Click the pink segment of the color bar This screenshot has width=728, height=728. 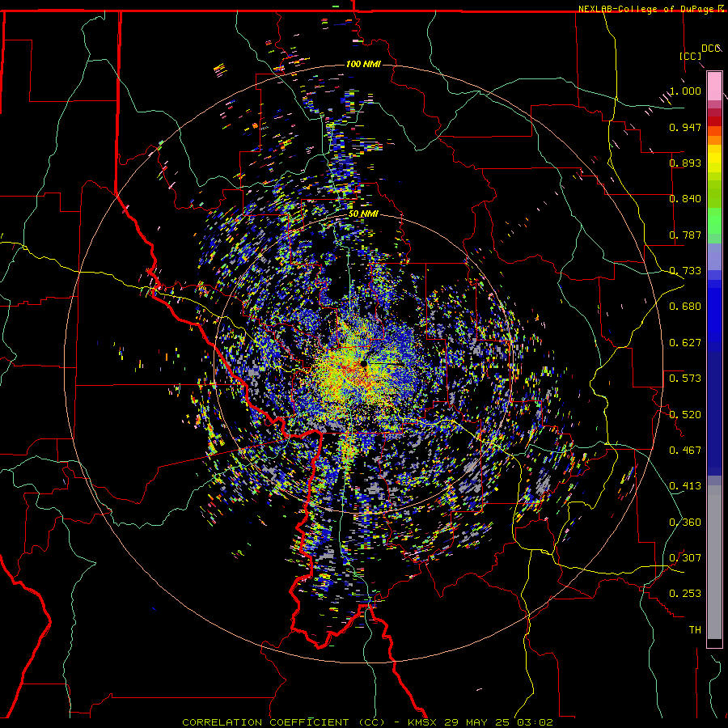[x=714, y=87]
